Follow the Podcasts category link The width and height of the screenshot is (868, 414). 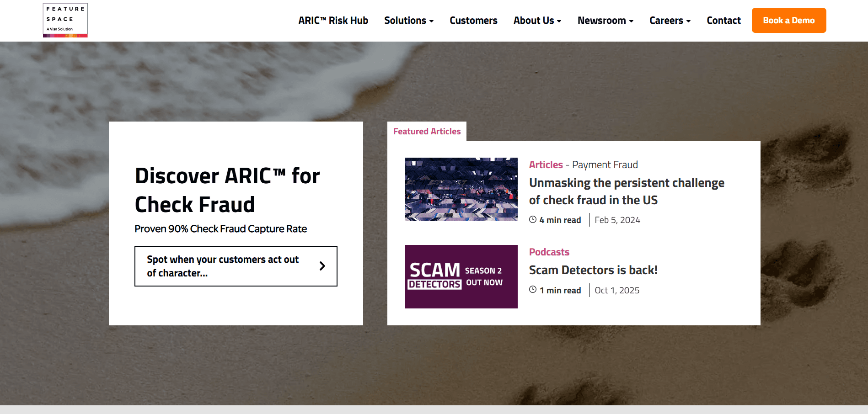(549, 252)
